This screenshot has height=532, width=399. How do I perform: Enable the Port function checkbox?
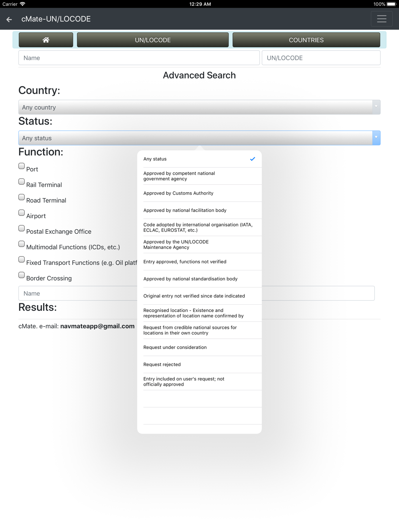[x=22, y=166]
